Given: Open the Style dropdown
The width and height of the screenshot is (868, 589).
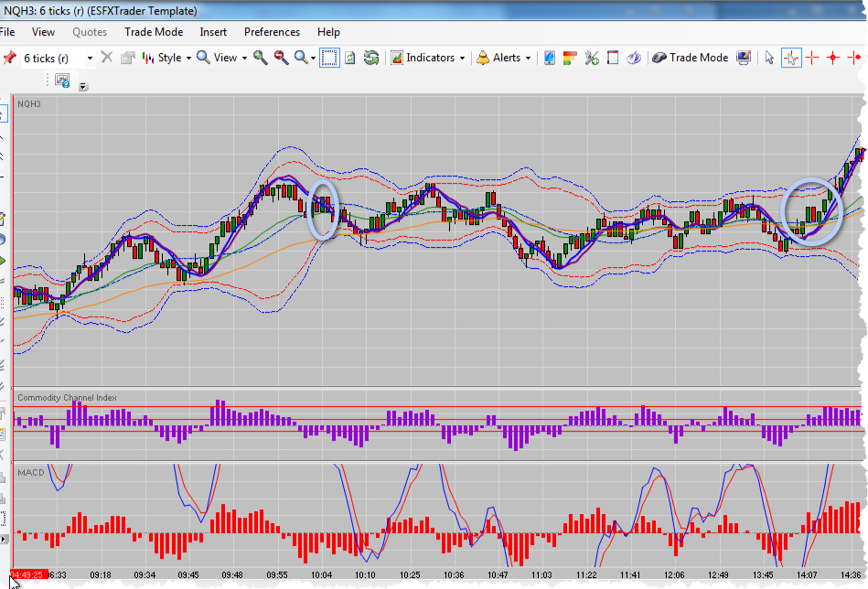Looking at the screenshot, I should (x=166, y=58).
